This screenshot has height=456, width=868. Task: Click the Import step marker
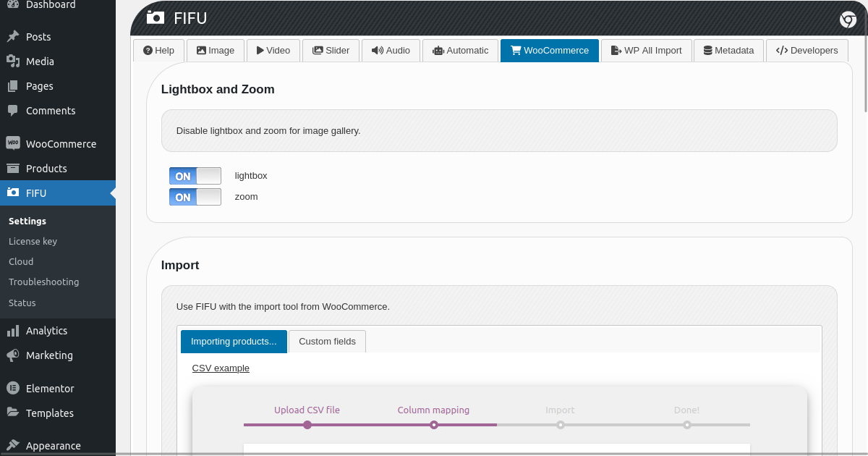coord(561,425)
